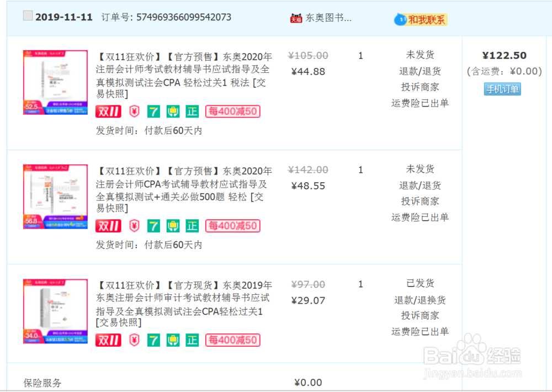Open the 通关必做500题 book thumbnail
Image resolution: width=552 pixels, height=392 pixels.
point(55,197)
